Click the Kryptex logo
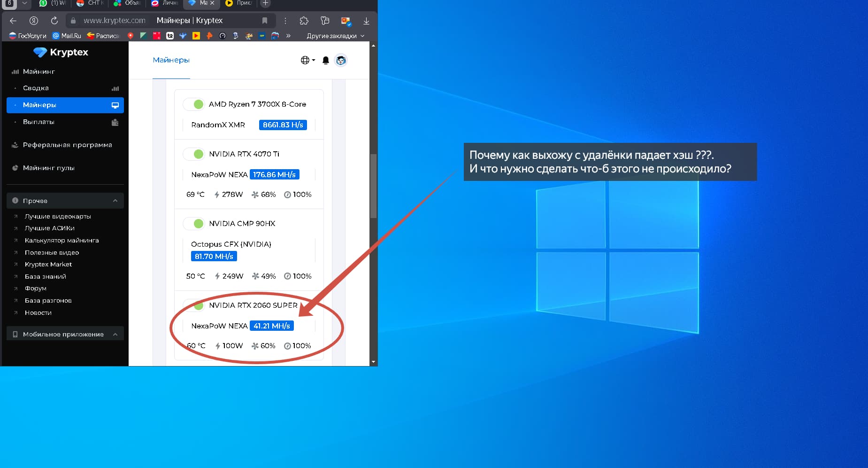 (61, 52)
